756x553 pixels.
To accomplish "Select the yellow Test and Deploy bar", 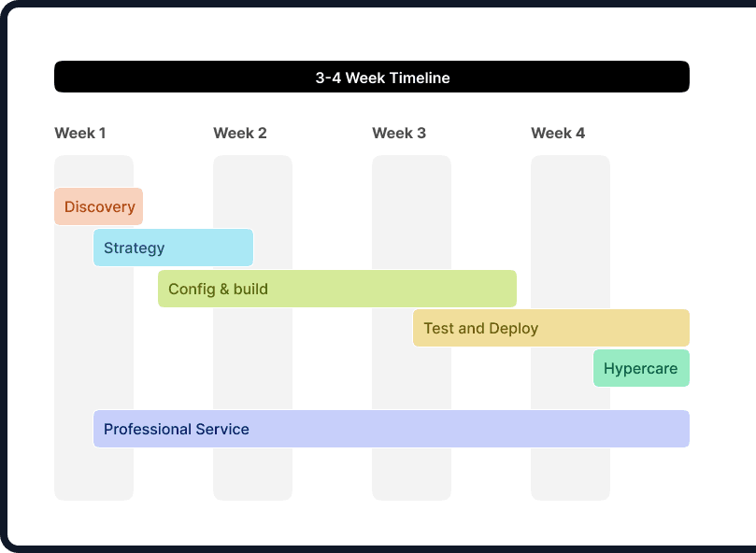I will pyautogui.click(x=550, y=328).
